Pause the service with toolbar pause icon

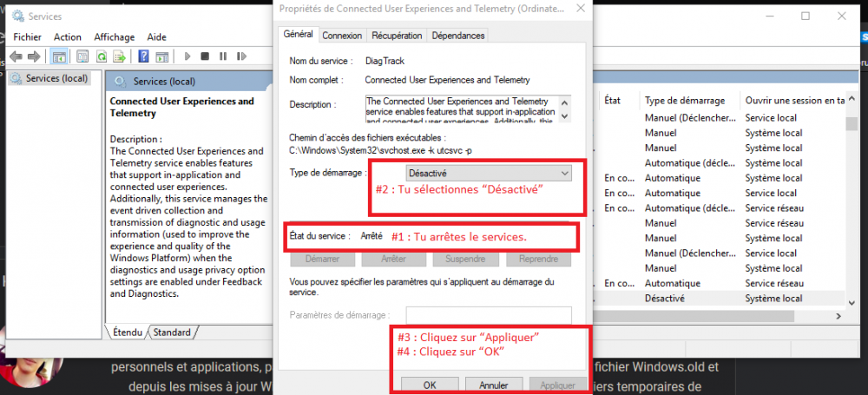222,56
